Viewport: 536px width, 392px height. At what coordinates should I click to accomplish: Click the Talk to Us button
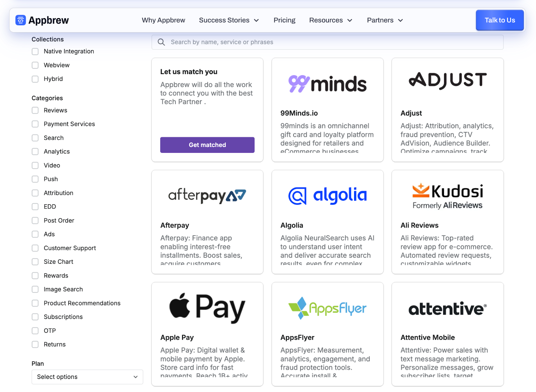(500, 20)
